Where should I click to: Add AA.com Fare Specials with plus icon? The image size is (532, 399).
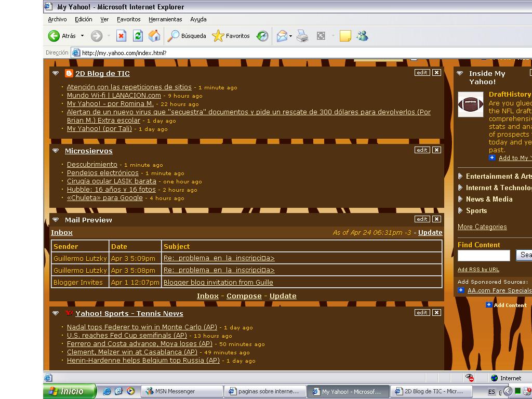(461, 290)
